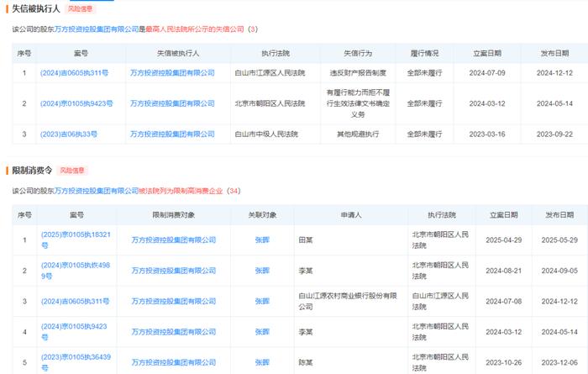Image resolution: width=588 pixels, height=374 pixels.
Task: Click red text 最高人民法院所公示的失信公司
Action: (x=195, y=29)
